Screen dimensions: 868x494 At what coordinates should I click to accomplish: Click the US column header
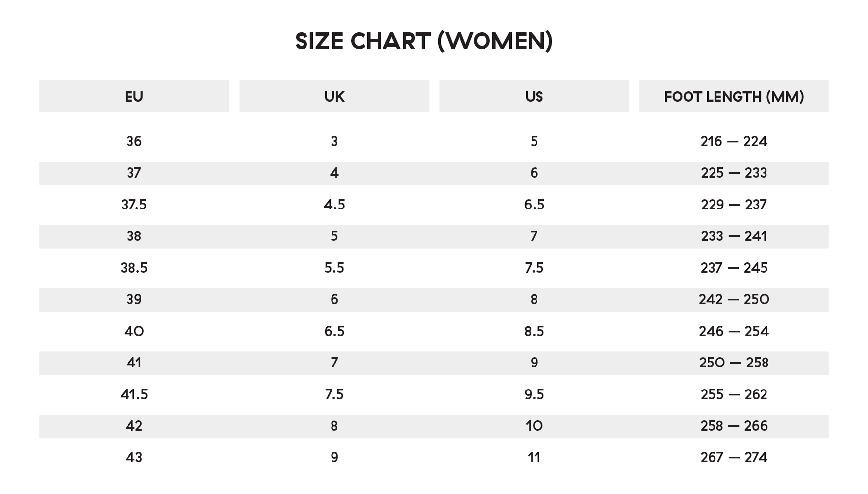pyautogui.click(x=534, y=96)
